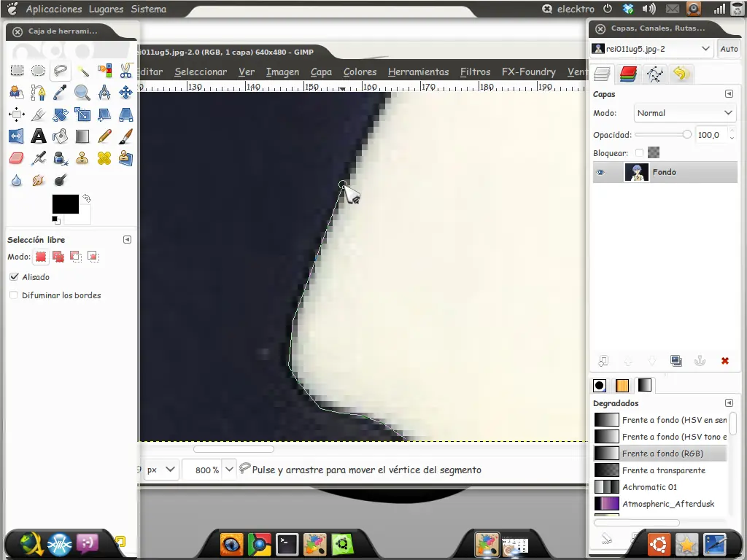The height and width of the screenshot is (560, 747).
Task: Set selection mode to subtract from selection
Action: pos(75,257)
